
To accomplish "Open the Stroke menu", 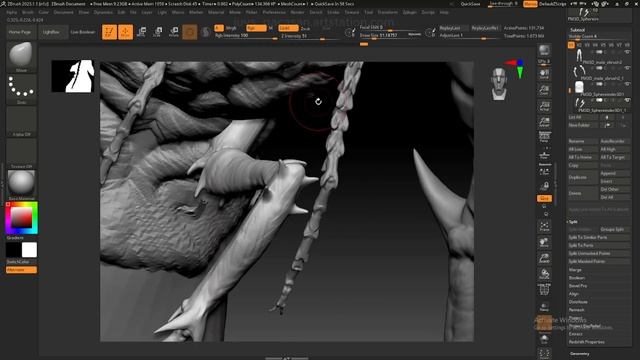I will (x=333, y=12).
